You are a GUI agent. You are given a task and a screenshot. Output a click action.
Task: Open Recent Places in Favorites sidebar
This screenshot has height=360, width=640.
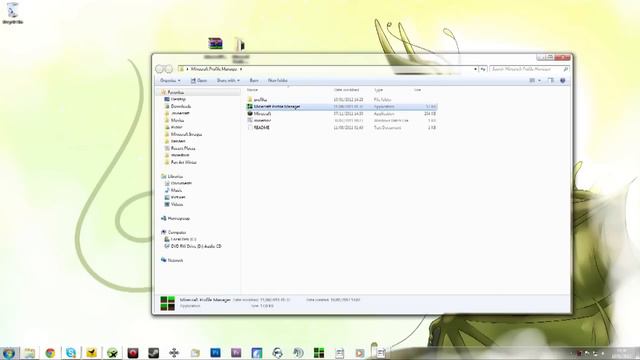183,148
